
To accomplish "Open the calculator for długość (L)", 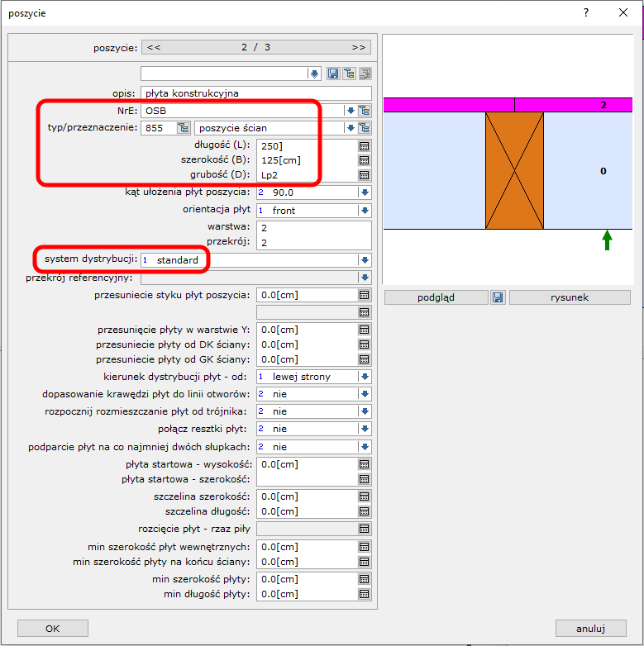I will (x=364, y=145).
